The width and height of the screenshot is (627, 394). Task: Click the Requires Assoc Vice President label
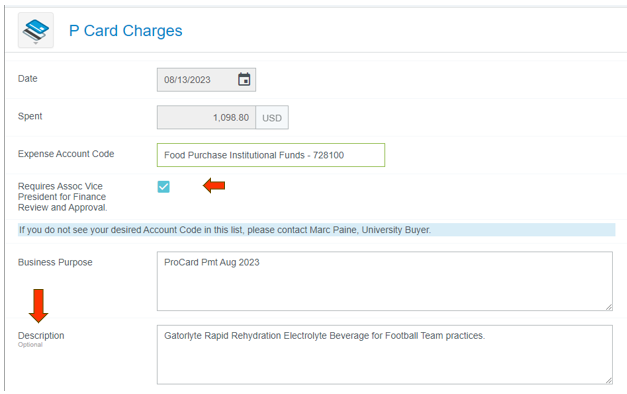pyautogui.click(x=62, y=197)
